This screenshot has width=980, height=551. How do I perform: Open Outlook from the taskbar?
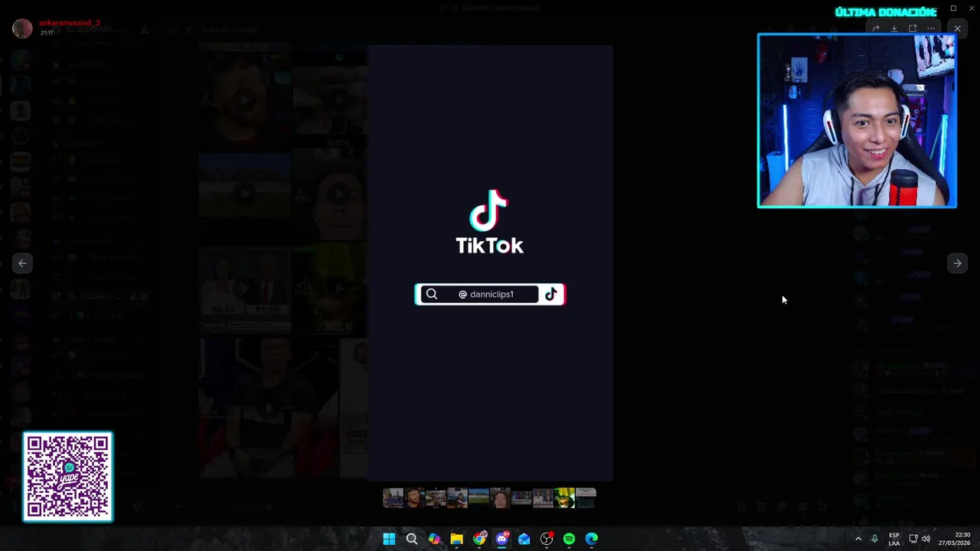click(x=524, y=539)
